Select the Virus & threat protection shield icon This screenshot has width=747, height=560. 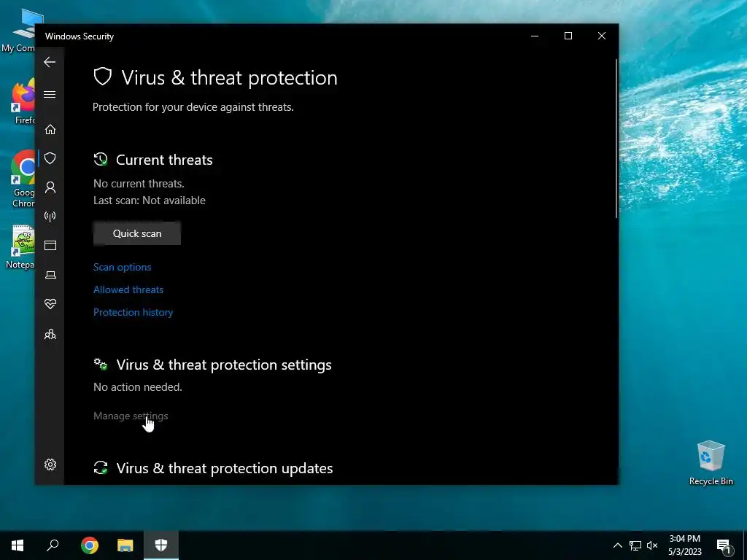coord(50,158)
